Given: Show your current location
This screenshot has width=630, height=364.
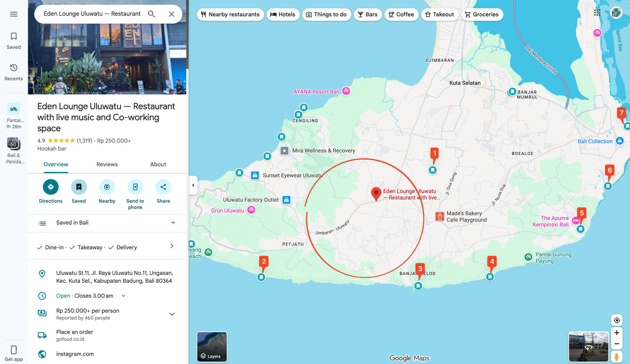Looking at the screenshot, I should click(x=617, y=320).
